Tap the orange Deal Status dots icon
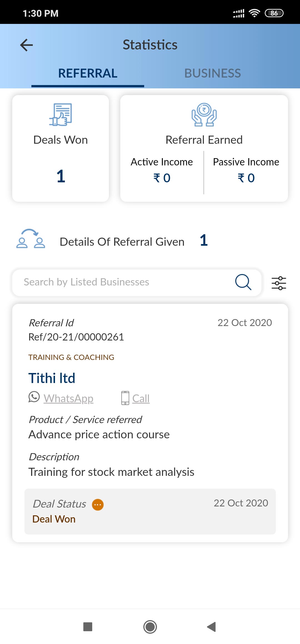This screenshot has width=300, height=644. point(98,504)
